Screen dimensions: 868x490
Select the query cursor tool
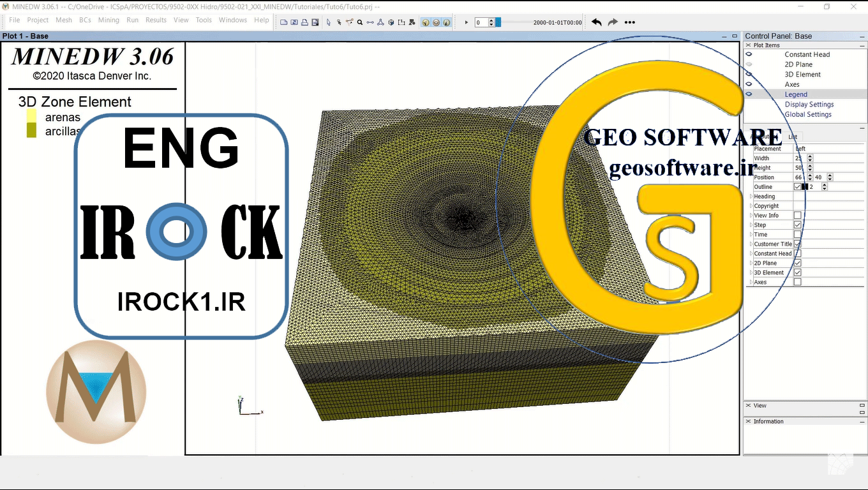click(339, 22)
